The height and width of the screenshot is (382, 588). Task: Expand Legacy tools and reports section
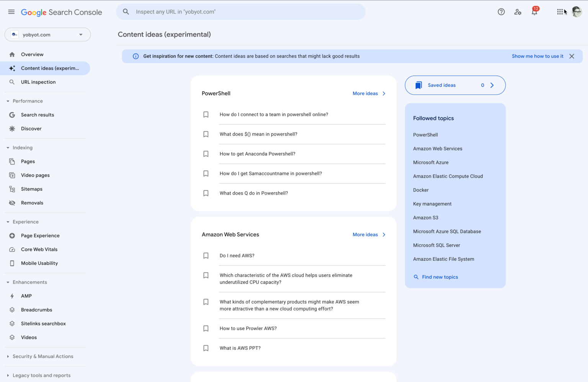8,375
